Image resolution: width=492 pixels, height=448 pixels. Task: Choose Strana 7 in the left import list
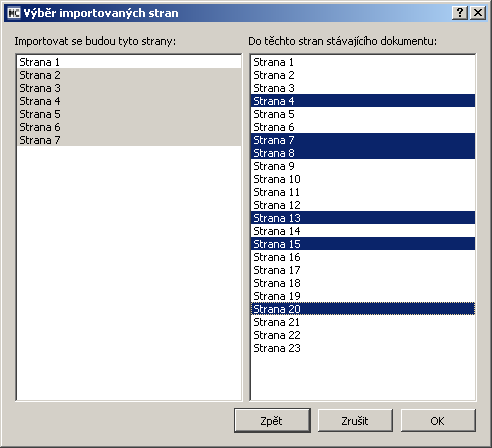pos(129,140)
